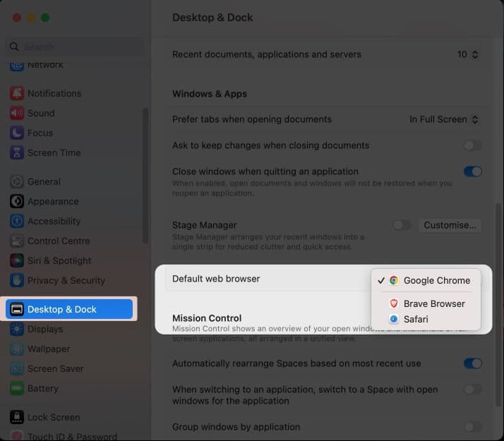Enable the Stage Manager switch
The width and height of the screenshot is (504, 441).
click(x=402, y=225)
